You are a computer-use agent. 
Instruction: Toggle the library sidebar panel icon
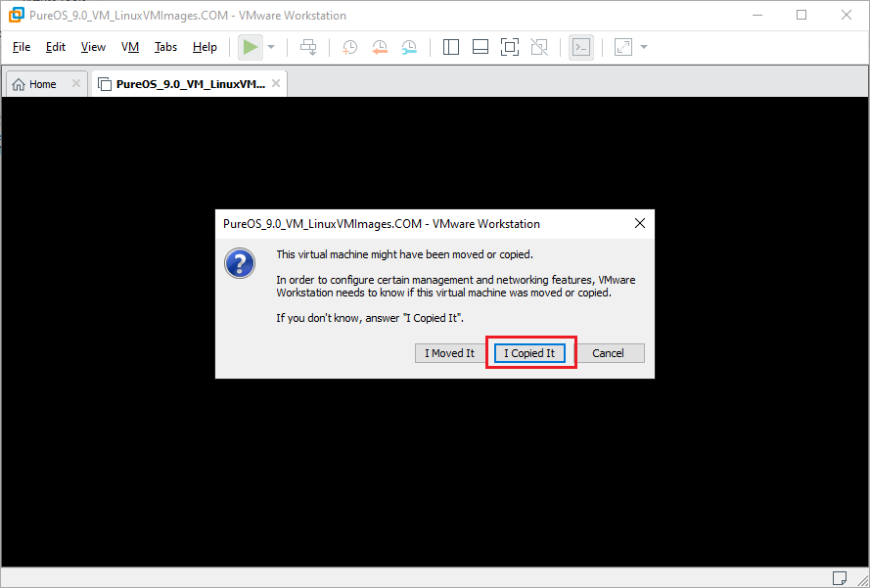450,47
